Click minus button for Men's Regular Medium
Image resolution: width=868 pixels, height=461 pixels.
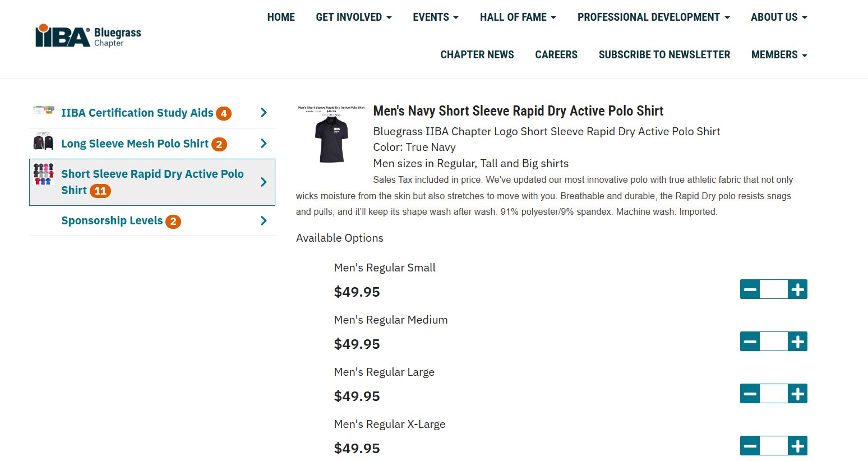pos(750,342)
